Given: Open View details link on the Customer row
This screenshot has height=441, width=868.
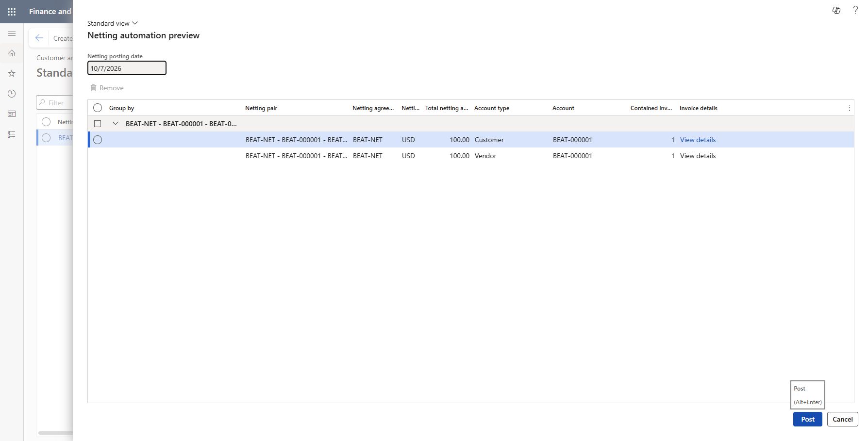Looking at the screenshot, I should tap(698, 140).
